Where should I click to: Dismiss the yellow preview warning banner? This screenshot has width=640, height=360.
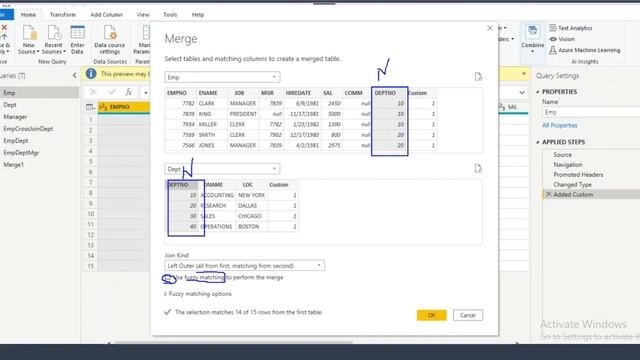pos(524,73)
